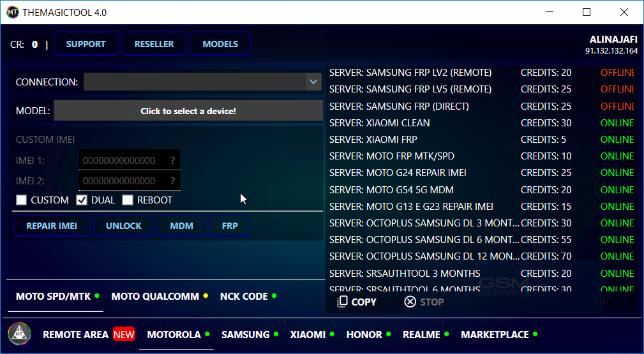Viewport: 644px width, 354px height.
Task: Maximize the TheMagicTool window
Action: pyautogui.click(x=587, y=12)
